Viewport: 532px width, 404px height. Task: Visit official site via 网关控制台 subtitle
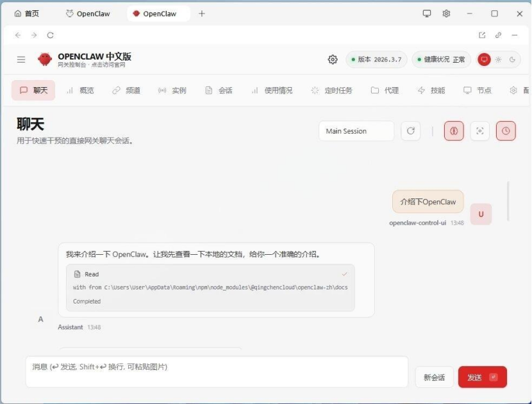91,65
